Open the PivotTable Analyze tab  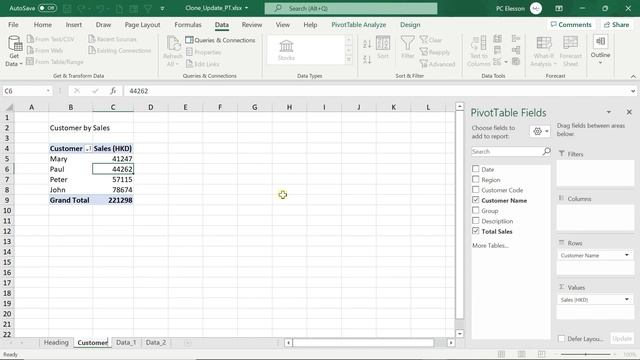click(358, 24)
